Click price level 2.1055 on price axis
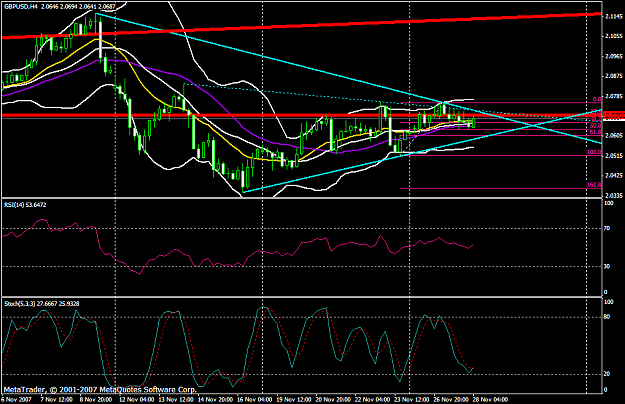This screenshot has width=625, height=404. click(x=613, y=36)
